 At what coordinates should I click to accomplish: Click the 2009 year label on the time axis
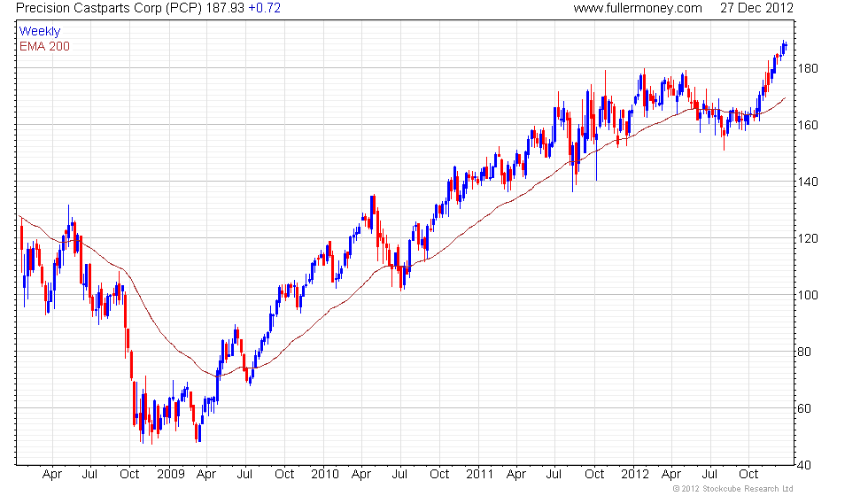(x=170, y=475)
